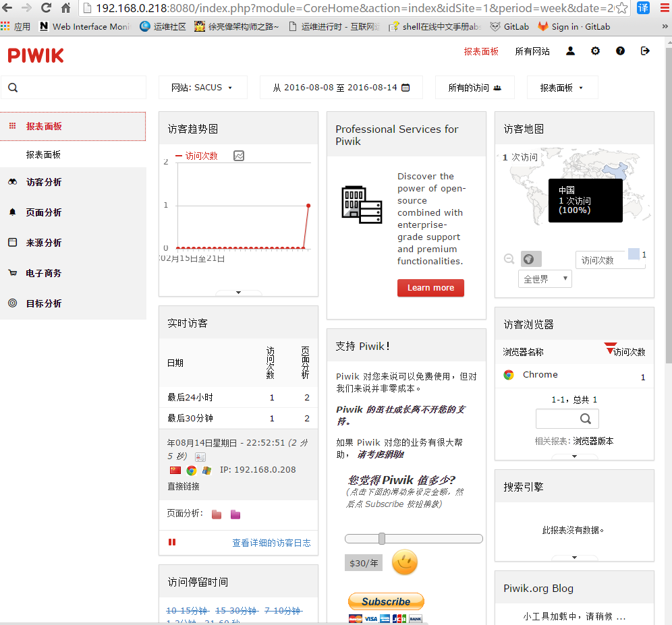Open 访客分析 in the sidebar menu
Viewport: 672px width, 625px height.
(73, 182)
